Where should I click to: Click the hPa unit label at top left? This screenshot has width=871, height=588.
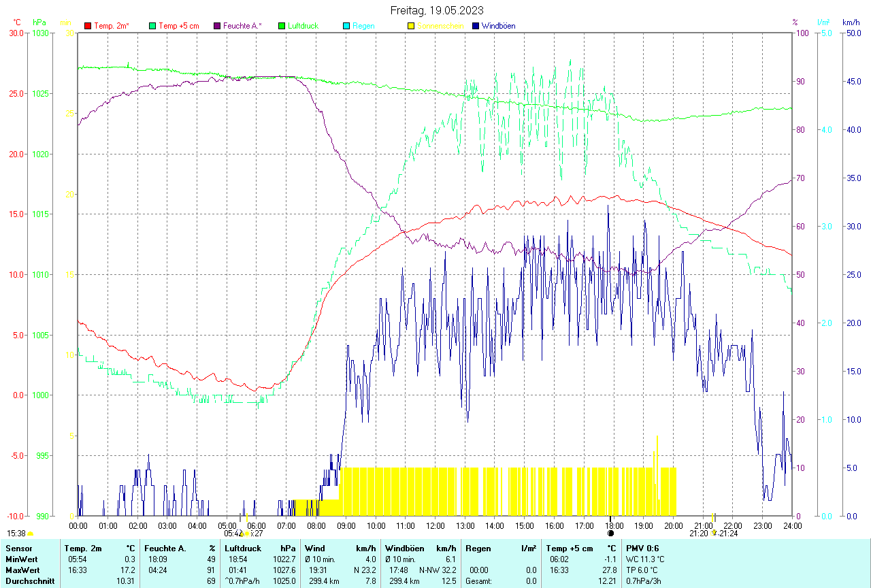tap(39, 22)
